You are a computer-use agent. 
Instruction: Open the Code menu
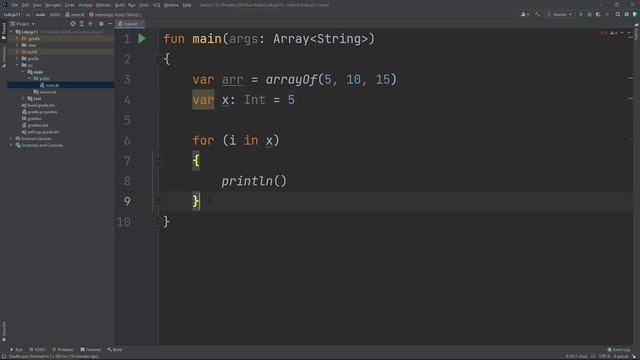click(x=70, y=5)
